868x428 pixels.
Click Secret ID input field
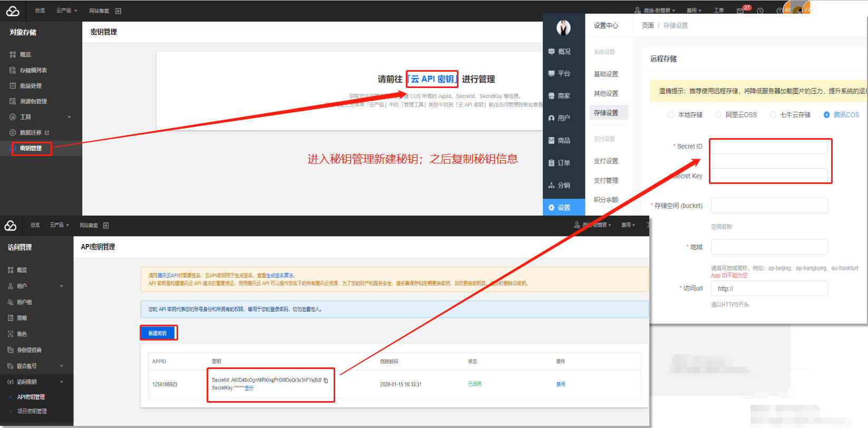coord(769,147)
